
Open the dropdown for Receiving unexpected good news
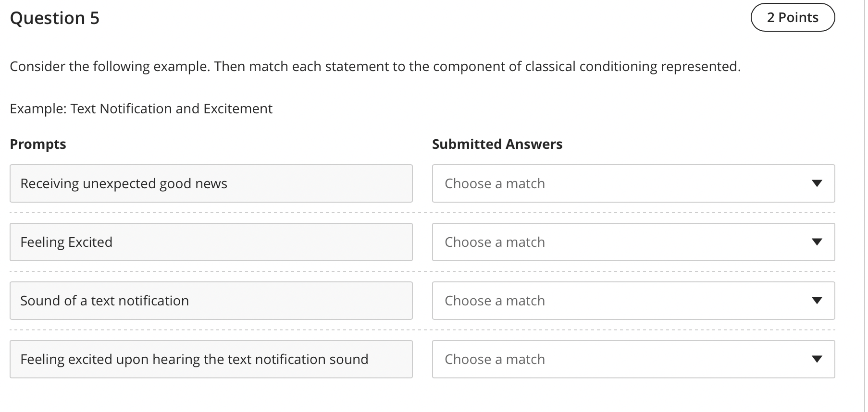coord(633,183)
